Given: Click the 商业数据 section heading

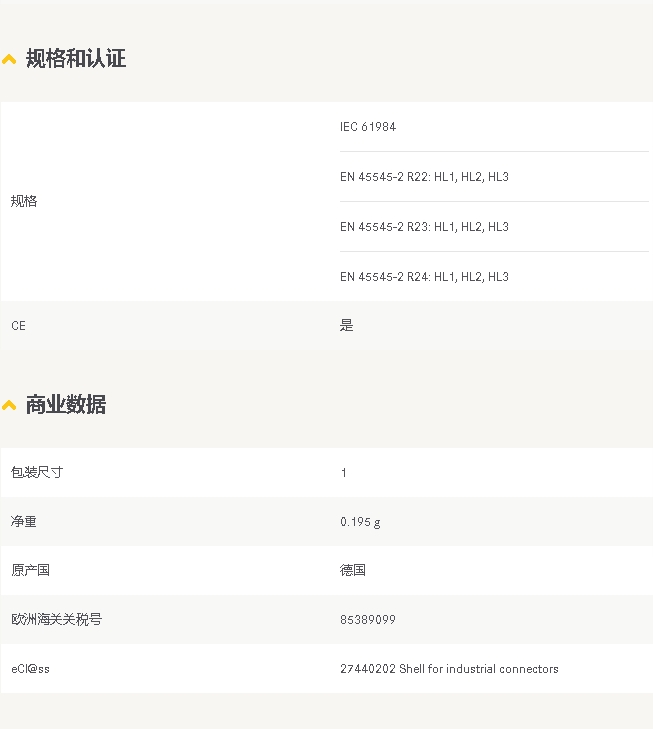Looking at the screenshot, I should coord(66,404).
